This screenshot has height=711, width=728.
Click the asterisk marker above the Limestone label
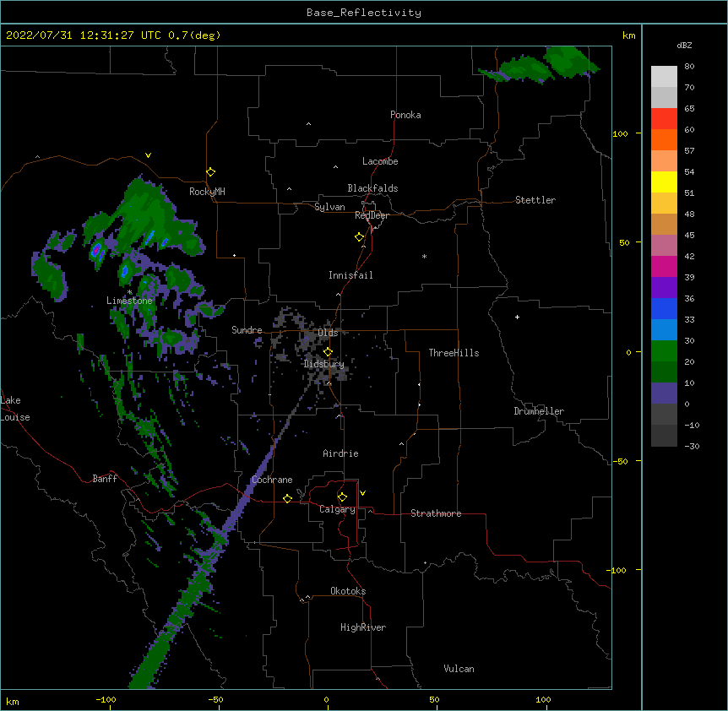129,292
